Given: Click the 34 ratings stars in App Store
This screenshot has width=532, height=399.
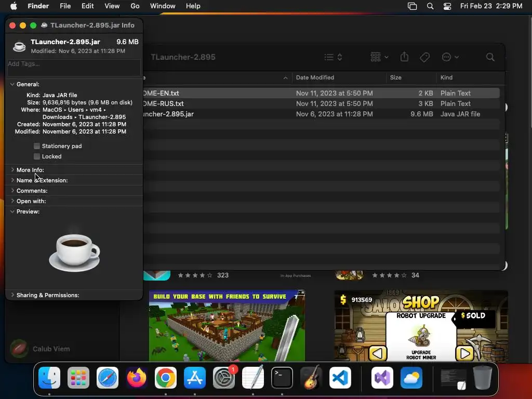Looking at the screenshot, I should click(x=389, y=275).
